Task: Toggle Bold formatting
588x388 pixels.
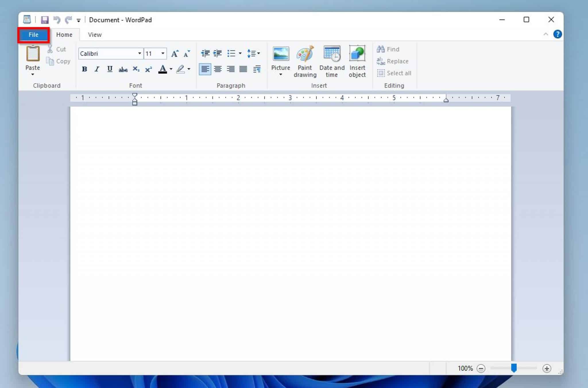Action: [x=84, y=69]
